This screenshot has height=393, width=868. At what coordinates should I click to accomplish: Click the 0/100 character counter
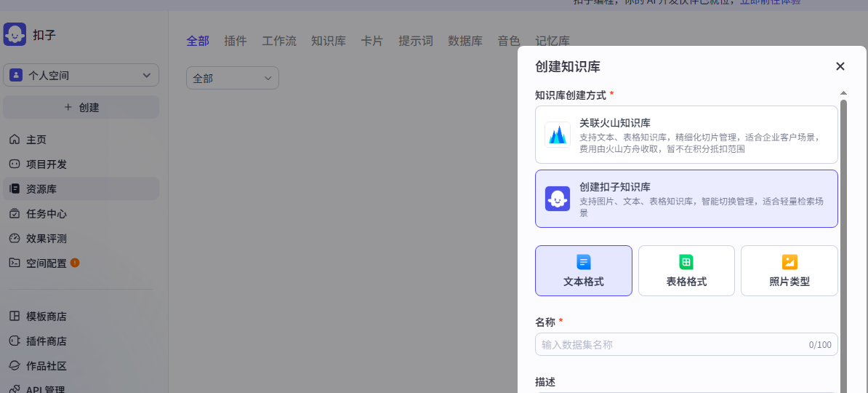(x=820, y=345)
